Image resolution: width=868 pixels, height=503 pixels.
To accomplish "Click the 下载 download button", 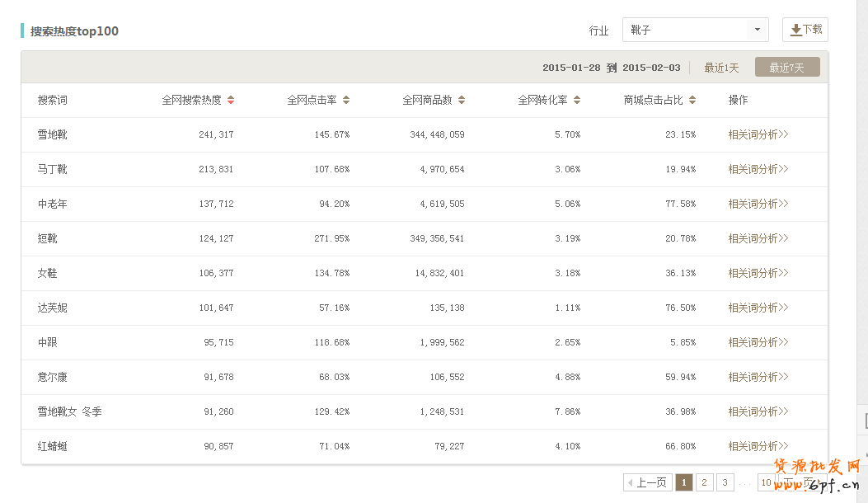I will tap(805, 30).
